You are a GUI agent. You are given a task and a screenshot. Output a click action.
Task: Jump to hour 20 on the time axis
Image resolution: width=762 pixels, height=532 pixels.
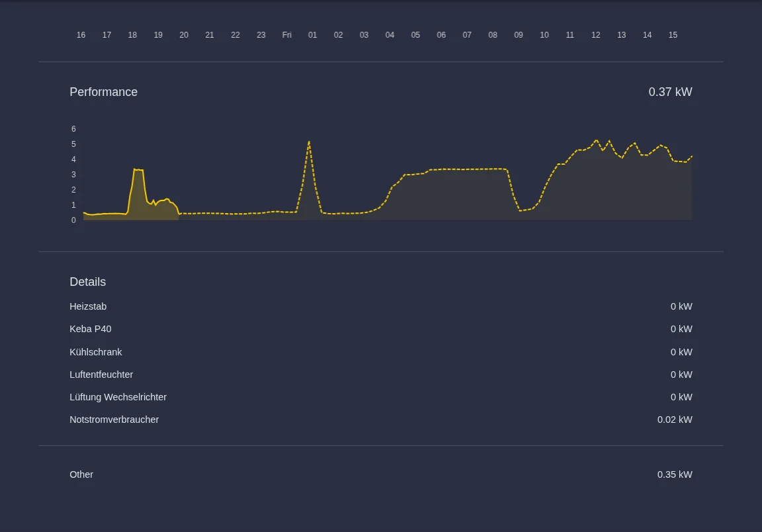tap(184, 35)
